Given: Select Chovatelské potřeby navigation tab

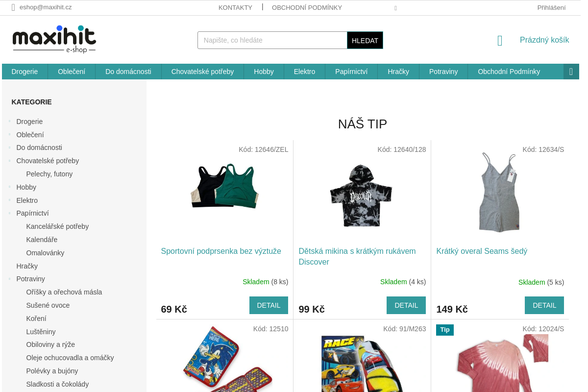Looking at the screenshot, I should [202, 72].
